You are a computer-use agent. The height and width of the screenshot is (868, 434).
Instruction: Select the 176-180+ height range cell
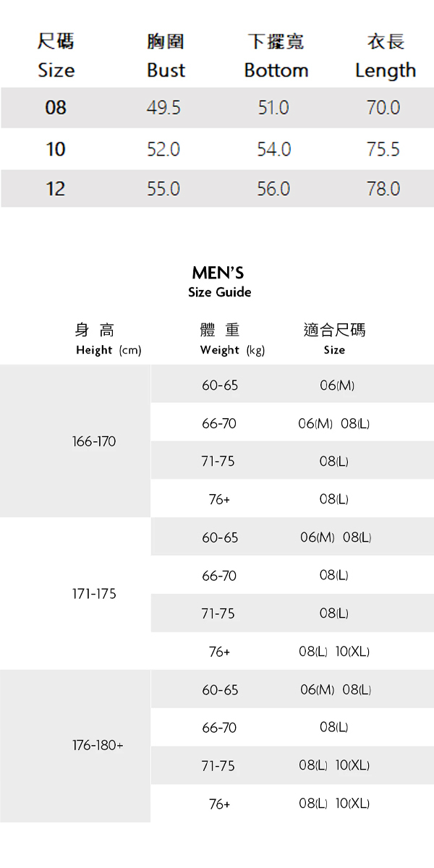point(98,746)
